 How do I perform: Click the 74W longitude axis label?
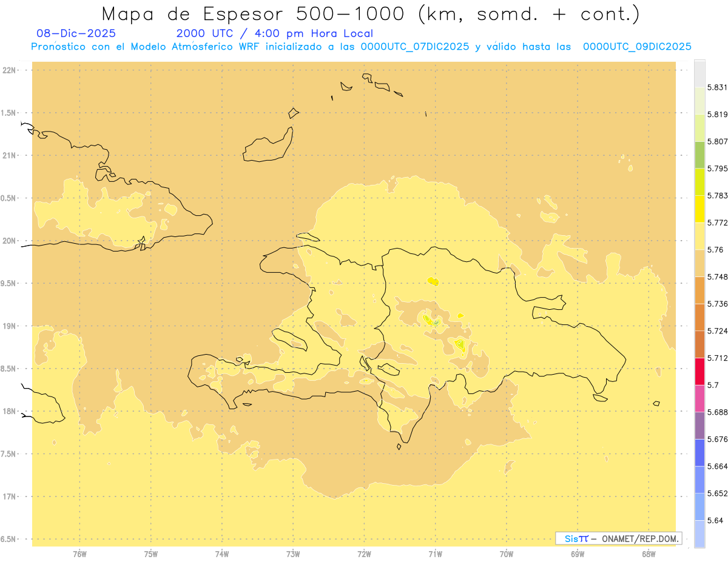tap(222, 554)
